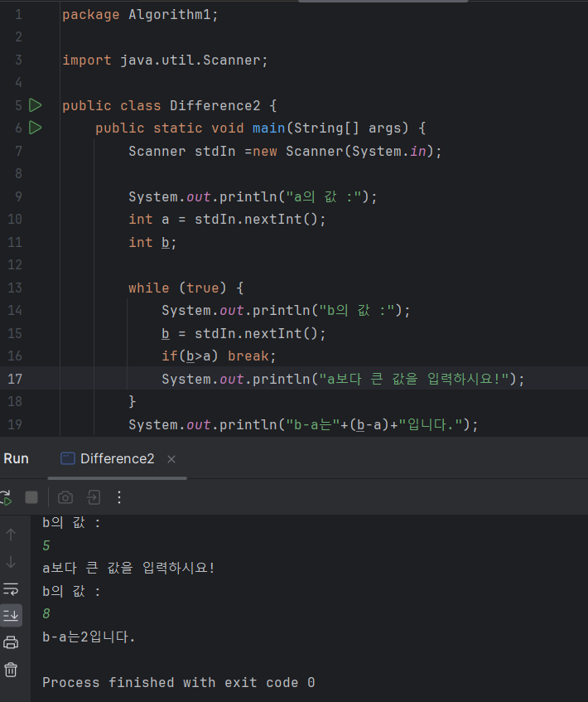Click line number 17 in the gutter

point(15,379)
